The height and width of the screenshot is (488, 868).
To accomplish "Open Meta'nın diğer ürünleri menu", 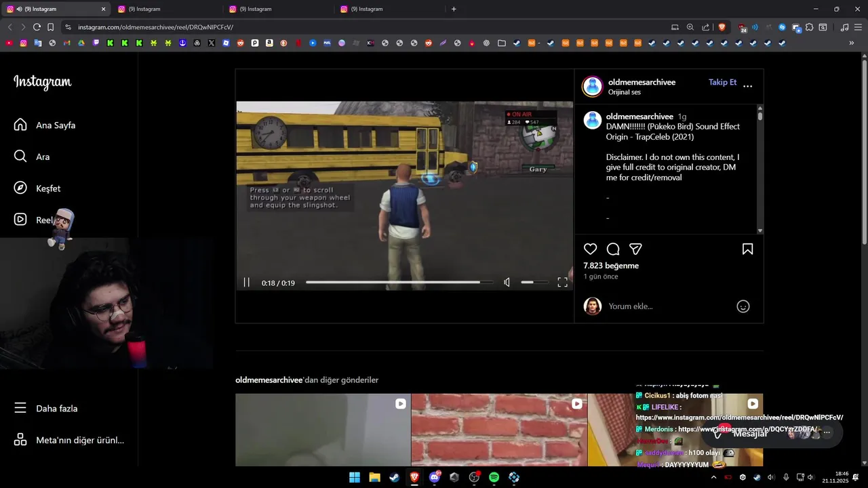I will (x=68, y=440).
